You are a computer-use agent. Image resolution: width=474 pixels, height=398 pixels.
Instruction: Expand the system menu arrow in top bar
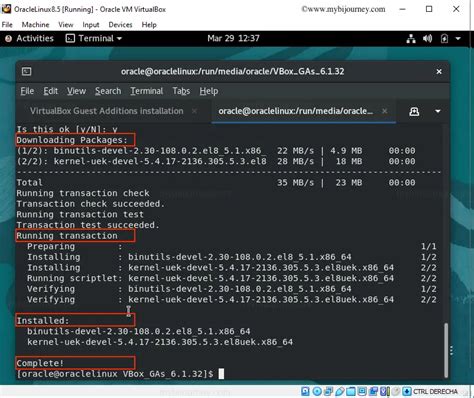458,39
